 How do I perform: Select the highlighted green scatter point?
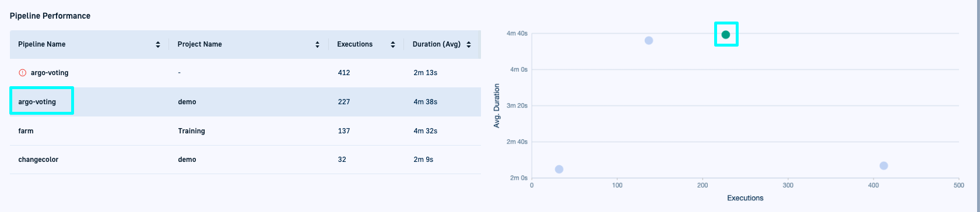click(726, 34)
